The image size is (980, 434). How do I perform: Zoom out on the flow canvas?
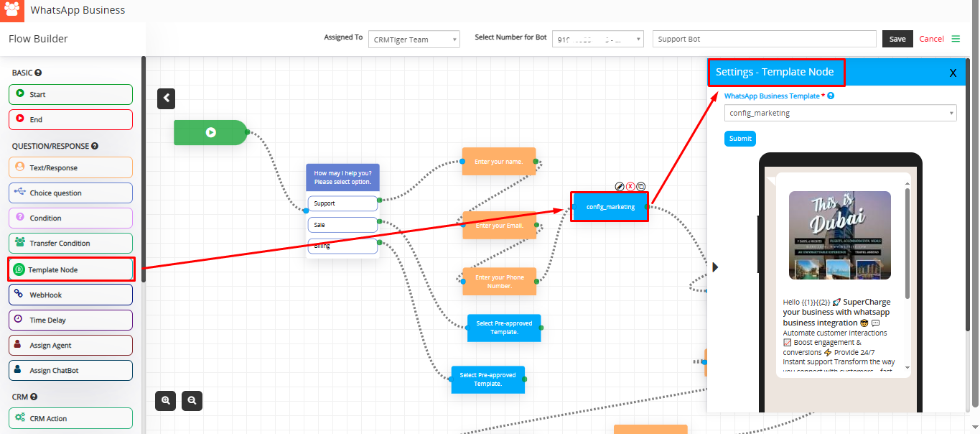192,401
